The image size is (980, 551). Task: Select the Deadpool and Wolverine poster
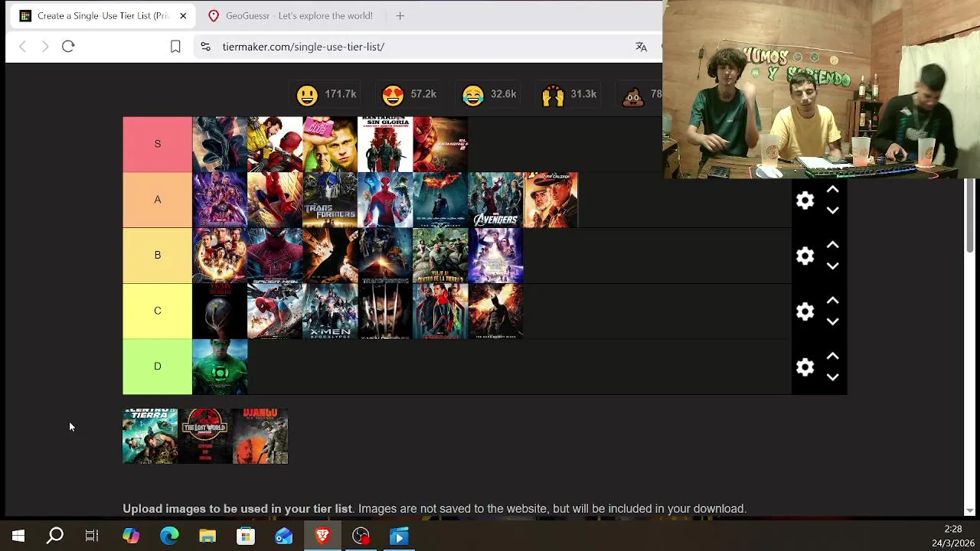(x=275, y=145)
